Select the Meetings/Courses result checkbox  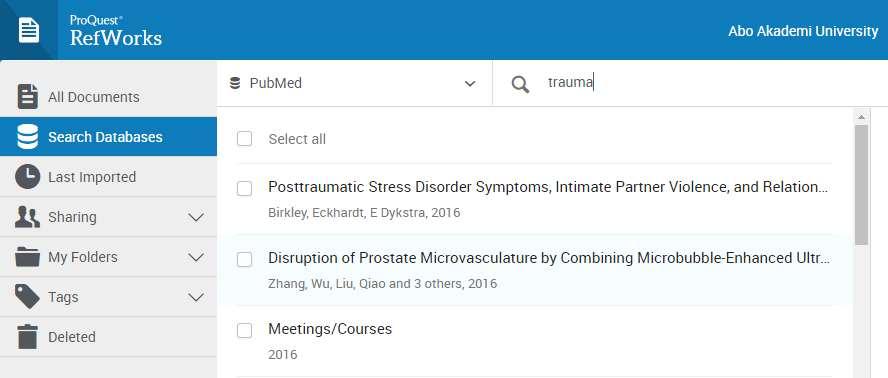coord(245,330)
